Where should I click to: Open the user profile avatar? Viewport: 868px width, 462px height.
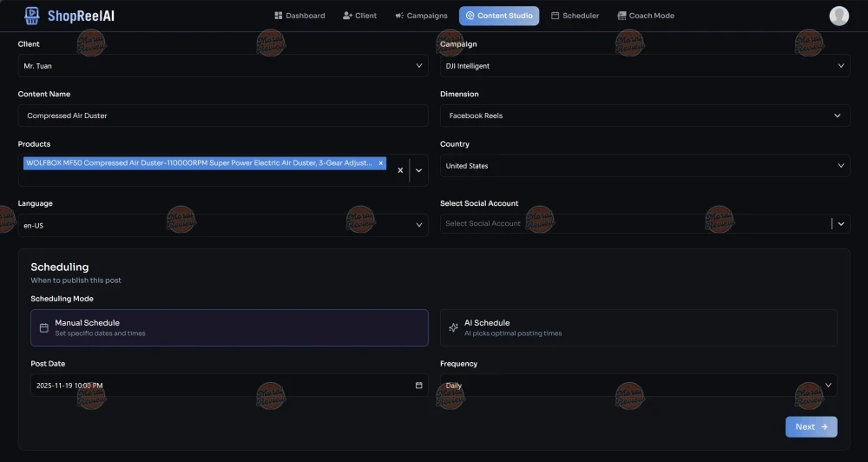click(x=838, y=16)
